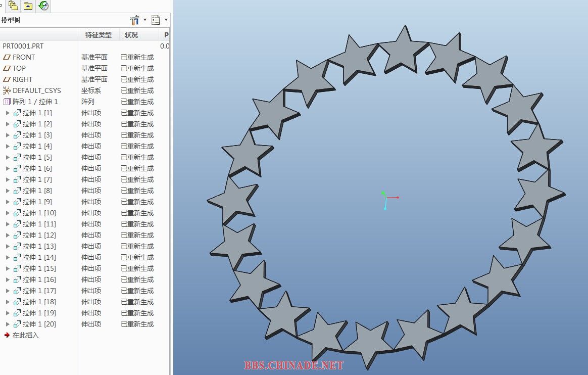
Task: Click the 特征类型 column header
Action: pyautogui.click(x=99, y=35)
